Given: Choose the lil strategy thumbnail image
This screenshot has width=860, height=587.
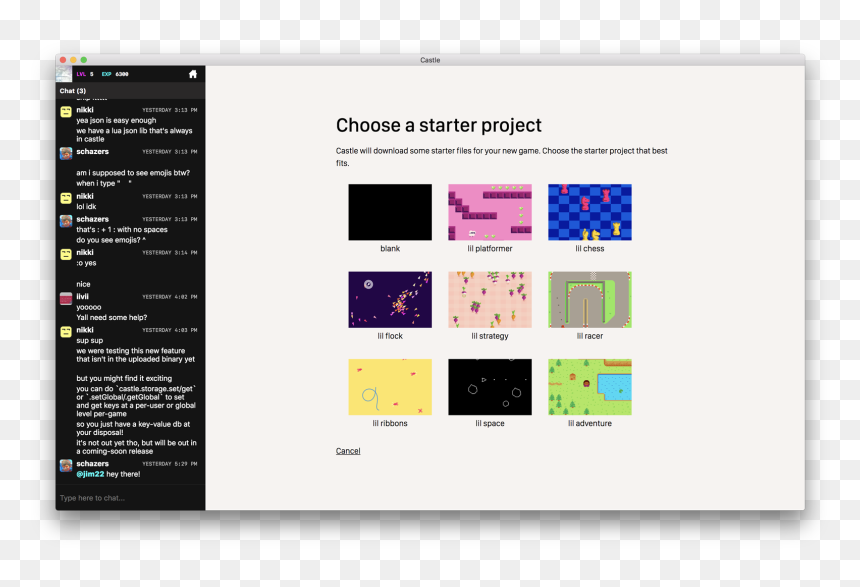Looking at the screenshot, I should 490,300.
